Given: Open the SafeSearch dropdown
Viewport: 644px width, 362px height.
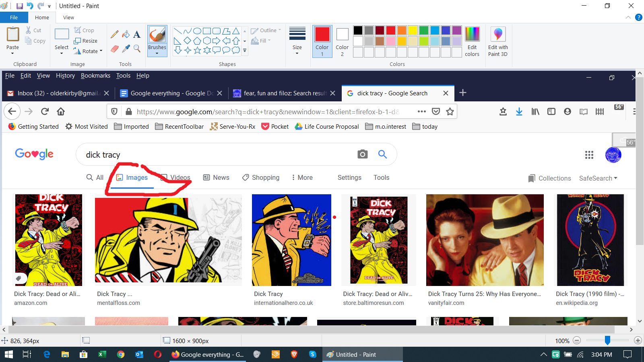Looking at the screenshot, I should coord(598,178).
